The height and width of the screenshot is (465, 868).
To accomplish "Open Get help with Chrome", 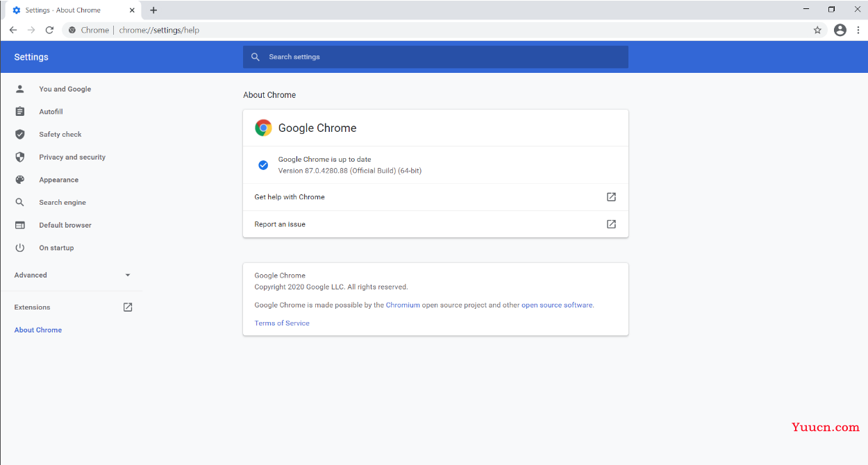I will click(x=435, y=197).
